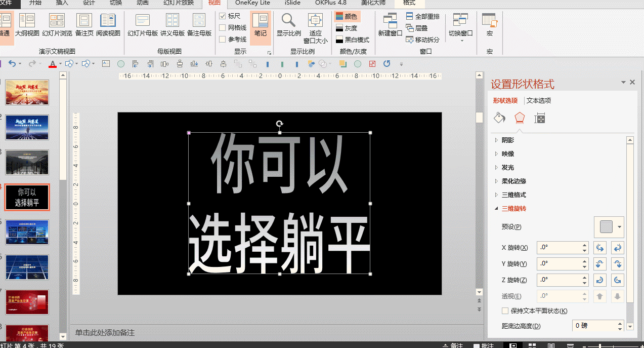644x348 pixels.
Task: Select Grayscale (灰度) display mode
Action: [347, 28]
